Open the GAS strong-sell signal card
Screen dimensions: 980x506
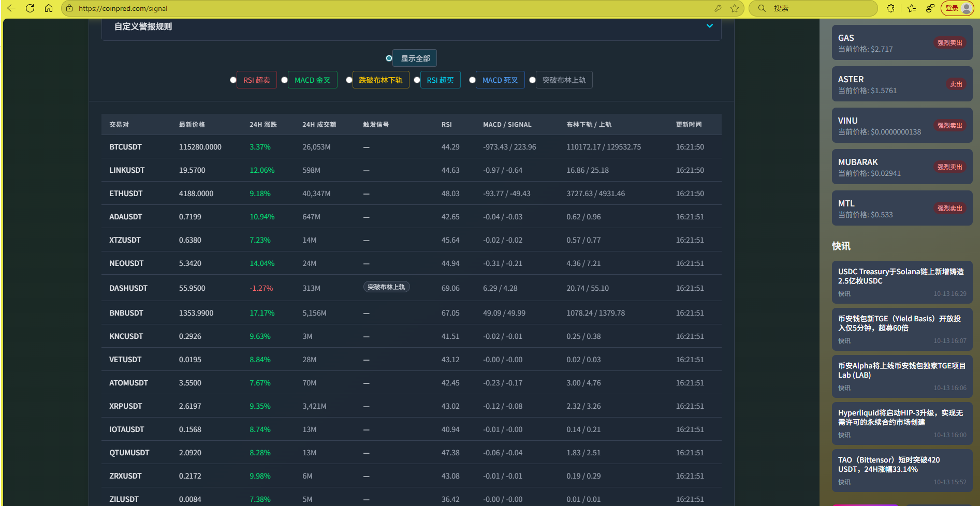901,43
